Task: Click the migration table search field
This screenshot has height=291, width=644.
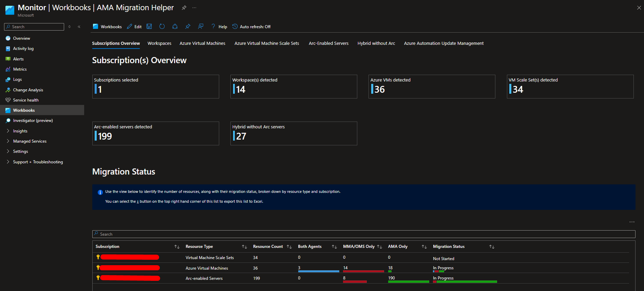Action: (363, 234)
